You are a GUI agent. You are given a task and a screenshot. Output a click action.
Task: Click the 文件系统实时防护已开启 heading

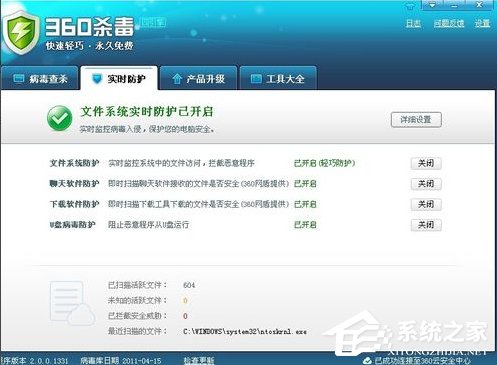tap(147, 112)
